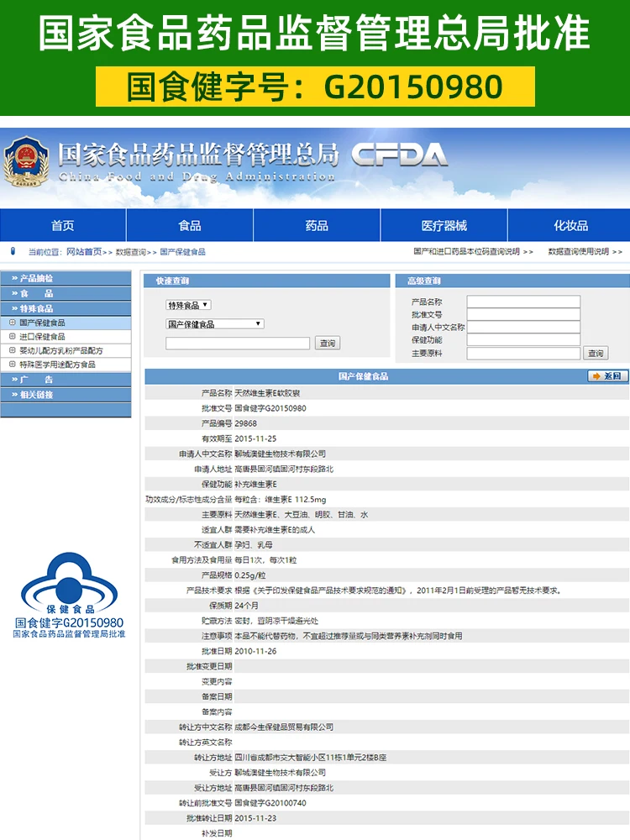Follow the 网站首页 breadcrumb link
Image resolution: width=630 pixels, height=840 pixels.
pos(84,252)
